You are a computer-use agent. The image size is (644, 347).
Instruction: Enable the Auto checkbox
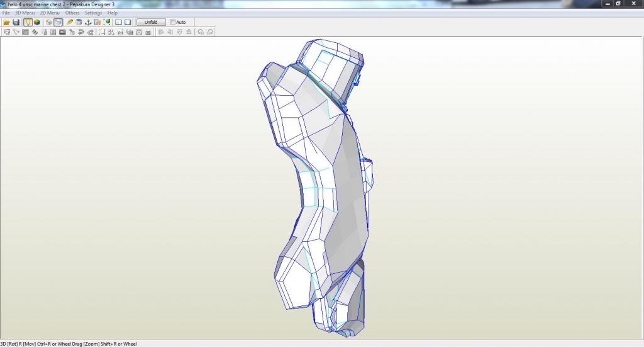tap(172, 22)
